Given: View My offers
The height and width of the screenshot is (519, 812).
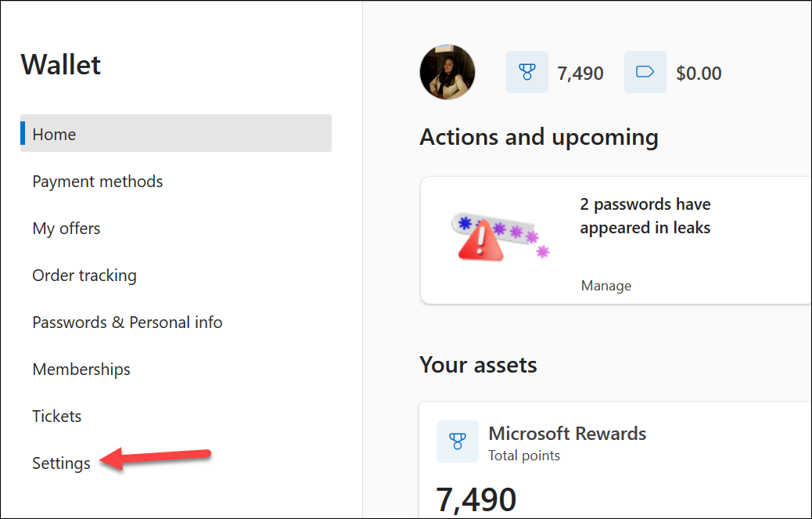Looking at the screenshot, I should [x=66, y=228].
